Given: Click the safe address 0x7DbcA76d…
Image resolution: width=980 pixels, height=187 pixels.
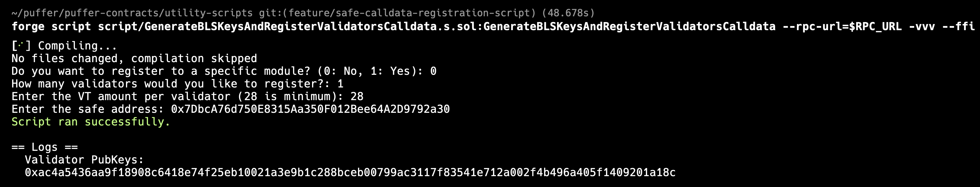Looking at the screenshot, I should 310,109.
